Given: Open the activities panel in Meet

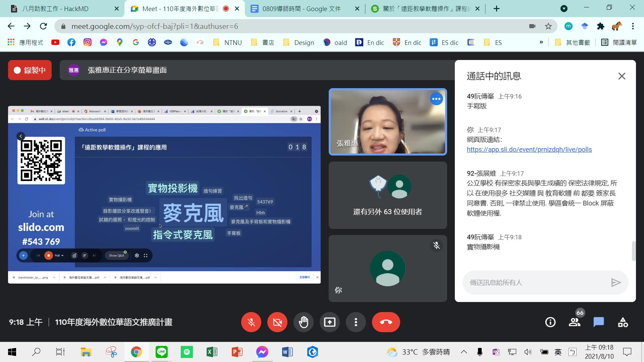Looking at the screenshot, I should [623, 322].
